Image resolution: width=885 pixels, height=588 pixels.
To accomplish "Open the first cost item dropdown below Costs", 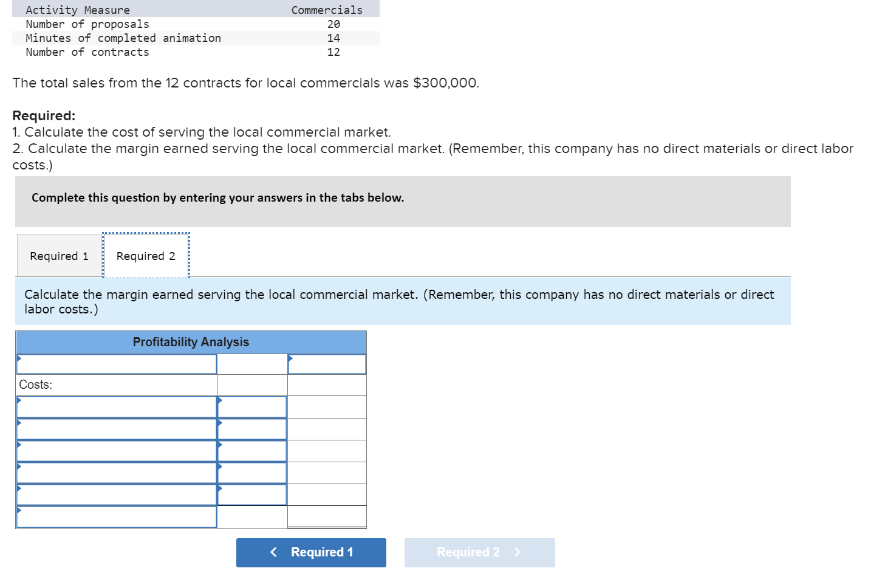I will 117,407.
